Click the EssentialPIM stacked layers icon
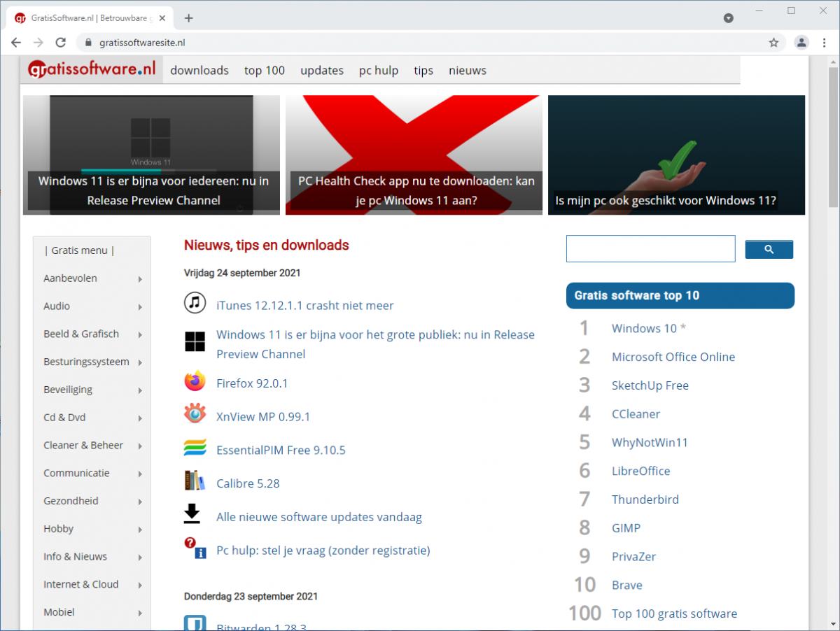Viewport: 840px width, 631px height. point(195,448)
